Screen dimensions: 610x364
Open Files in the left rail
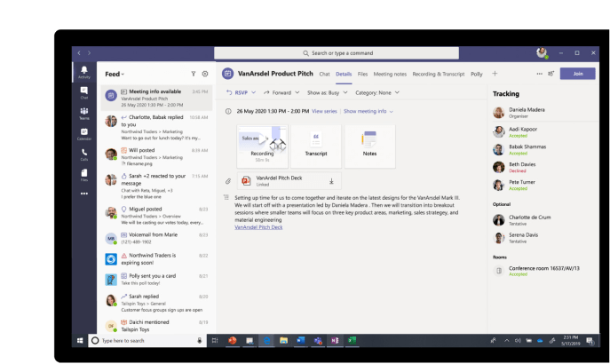click(84, 175)
